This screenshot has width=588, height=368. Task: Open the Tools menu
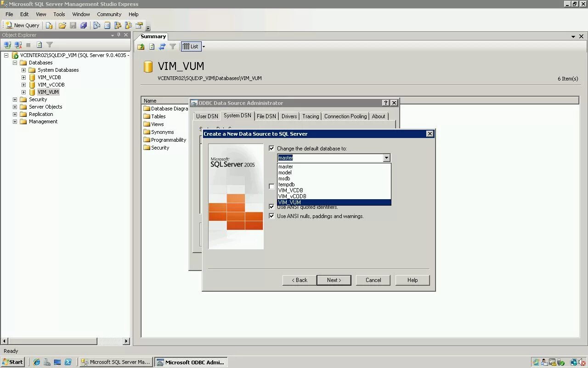(x=59, y=14)
